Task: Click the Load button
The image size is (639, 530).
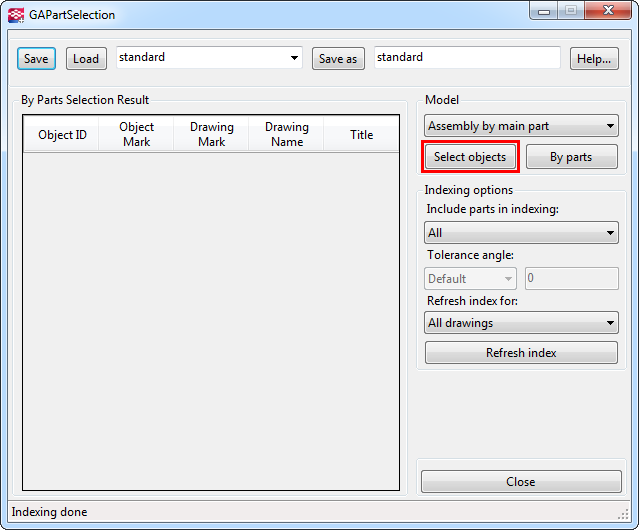Action: coord(86,59)
